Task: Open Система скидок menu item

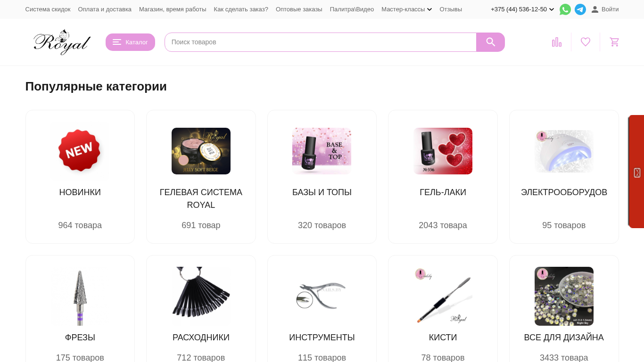Action: [48, 9]
